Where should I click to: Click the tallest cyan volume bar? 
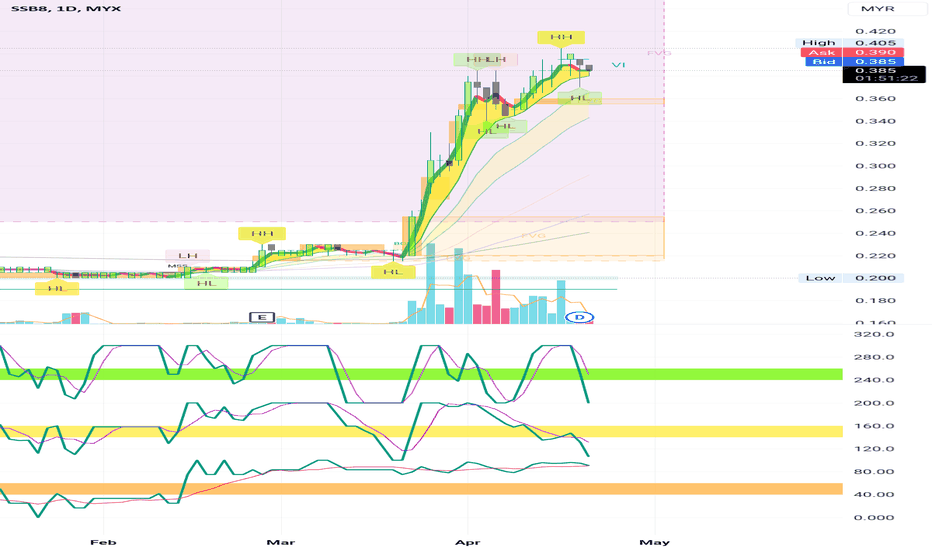[x=430, y=284]
